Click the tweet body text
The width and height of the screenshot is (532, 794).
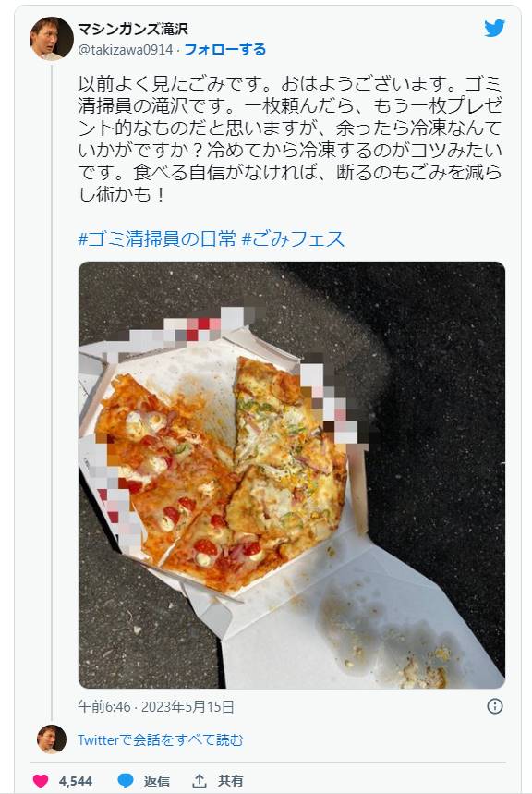pos(290,139)
